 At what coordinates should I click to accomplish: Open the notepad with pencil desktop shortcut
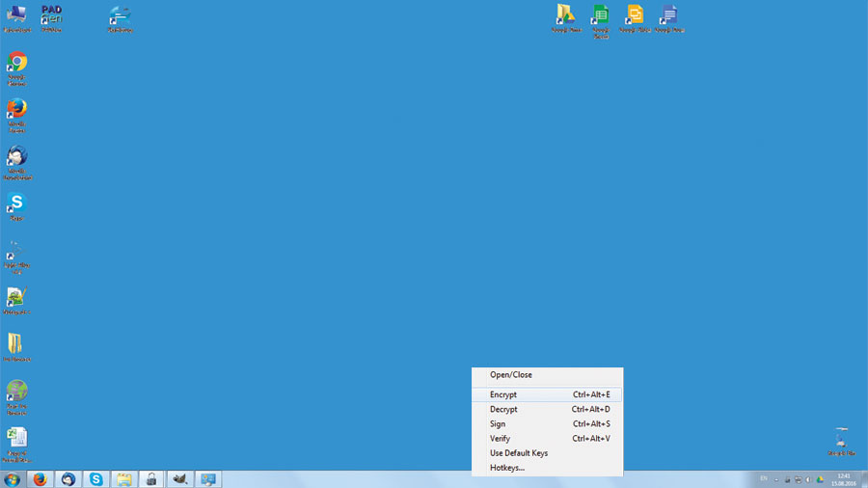pos(16,301)
